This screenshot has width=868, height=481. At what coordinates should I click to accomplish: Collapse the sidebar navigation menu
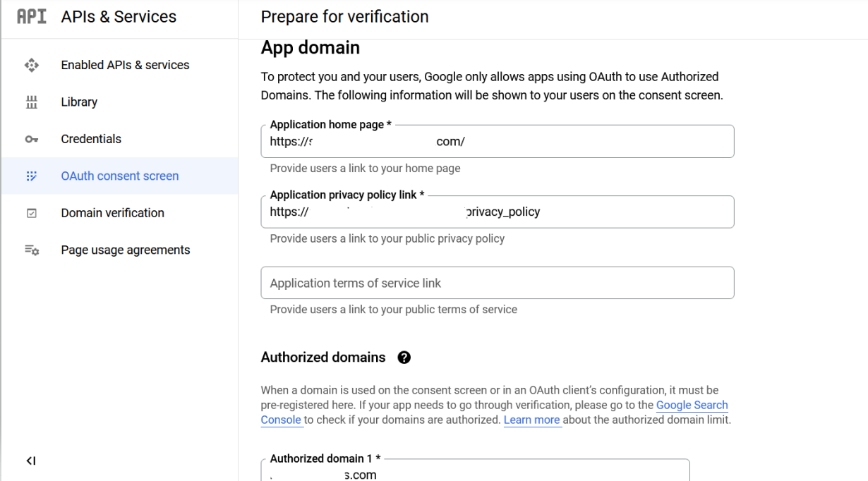pos(31,461)
